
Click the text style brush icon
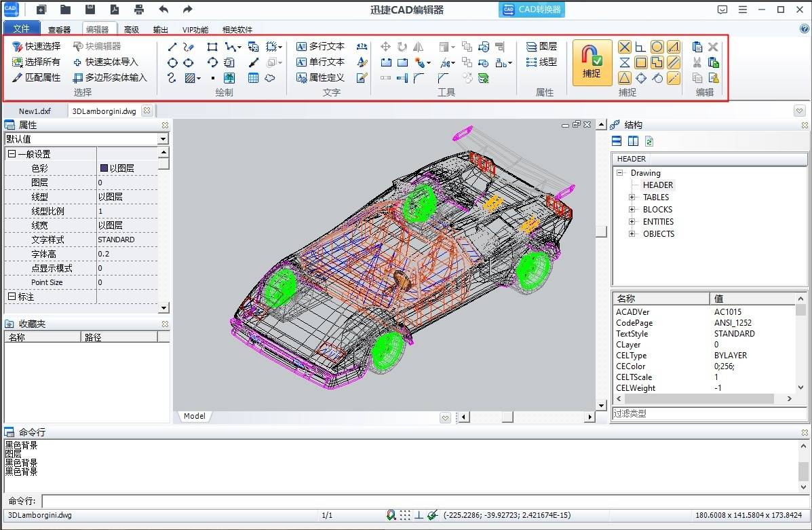coord(362,62)
